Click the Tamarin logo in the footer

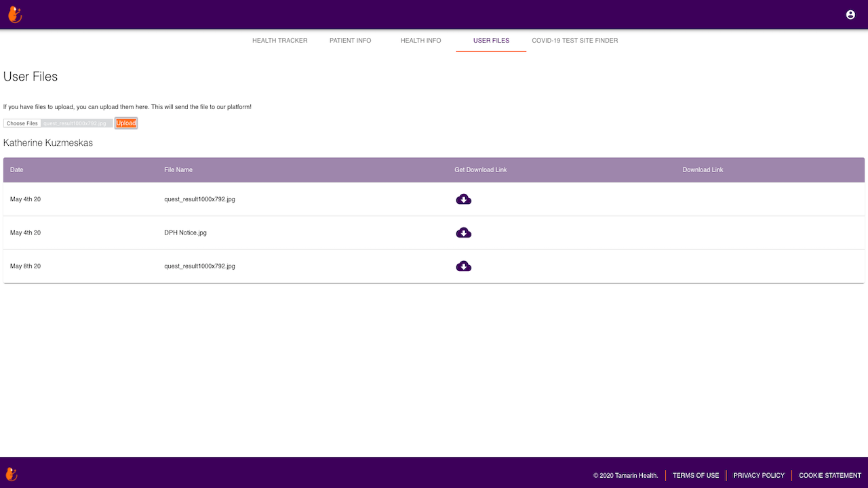pos(12,474)
